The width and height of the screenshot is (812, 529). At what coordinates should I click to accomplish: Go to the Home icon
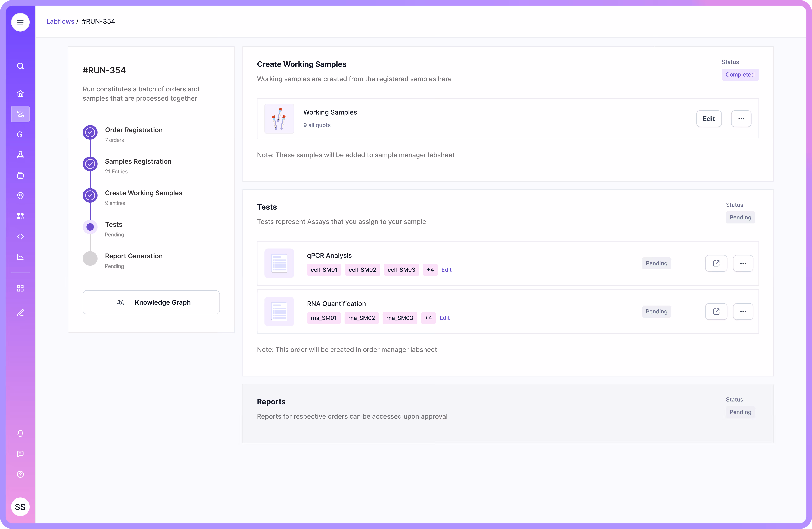(x=20, y=93)
